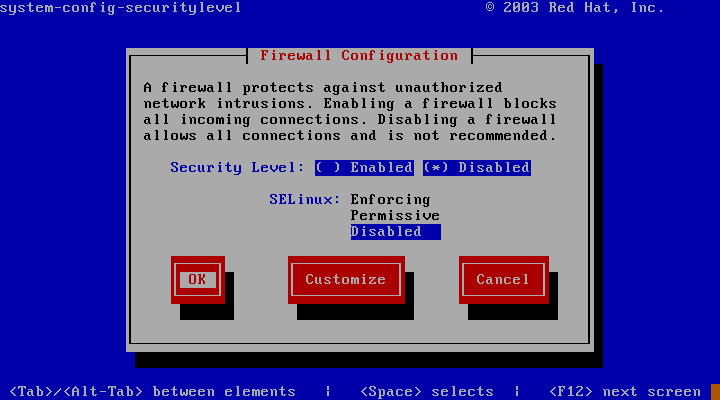The image size is (720, 400).
Task: Select the highlighted Disabled SELinux entry
Action: pyautogui.click(x=395, y=231)
